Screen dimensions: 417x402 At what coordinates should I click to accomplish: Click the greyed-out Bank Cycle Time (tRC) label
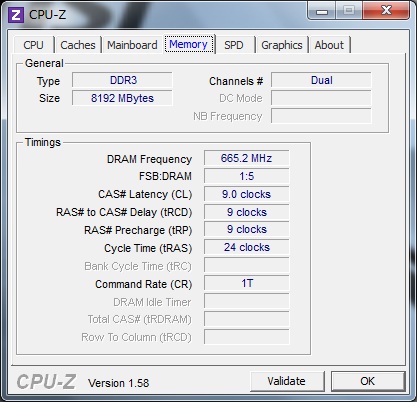pos(138,266)
